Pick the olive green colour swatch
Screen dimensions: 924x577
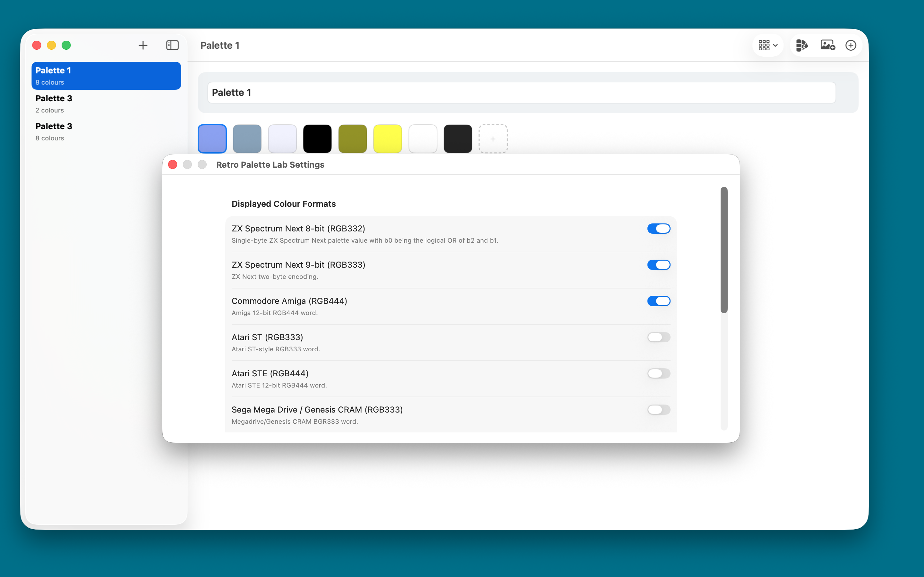click(352, 139)
